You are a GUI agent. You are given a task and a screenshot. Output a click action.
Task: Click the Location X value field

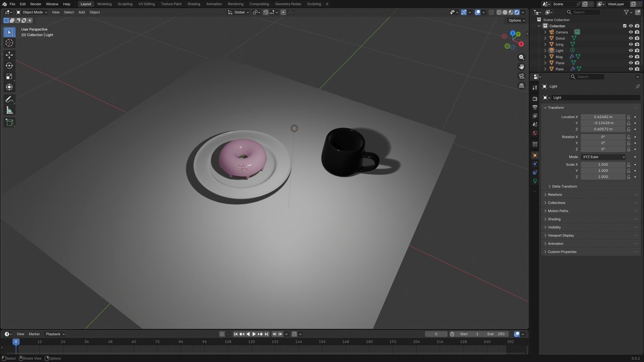click(x=603, y=116)
